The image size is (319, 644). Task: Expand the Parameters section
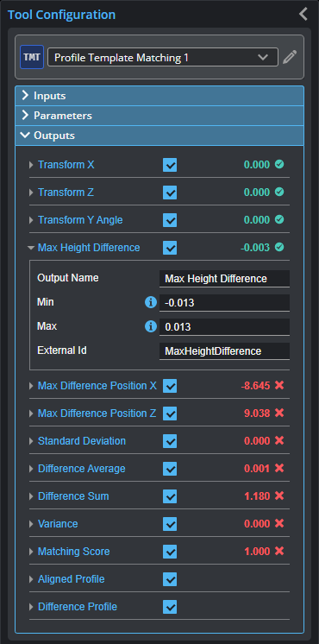159,116
